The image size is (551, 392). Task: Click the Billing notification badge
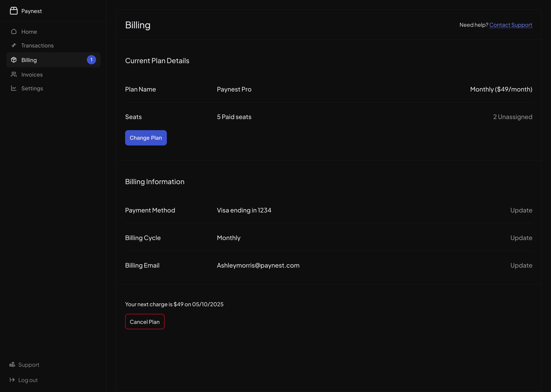pyautogui.click(x=91, y=60)
